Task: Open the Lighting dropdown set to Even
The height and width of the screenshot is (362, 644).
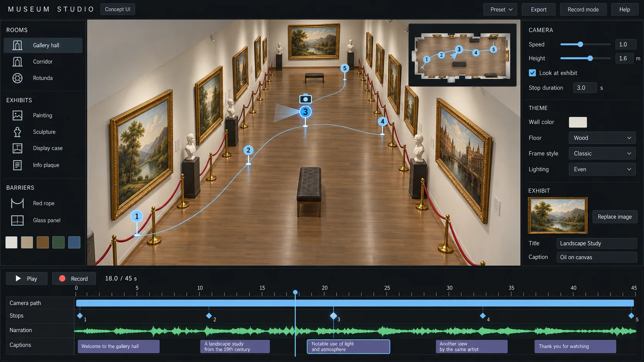Action: (602, 169)
